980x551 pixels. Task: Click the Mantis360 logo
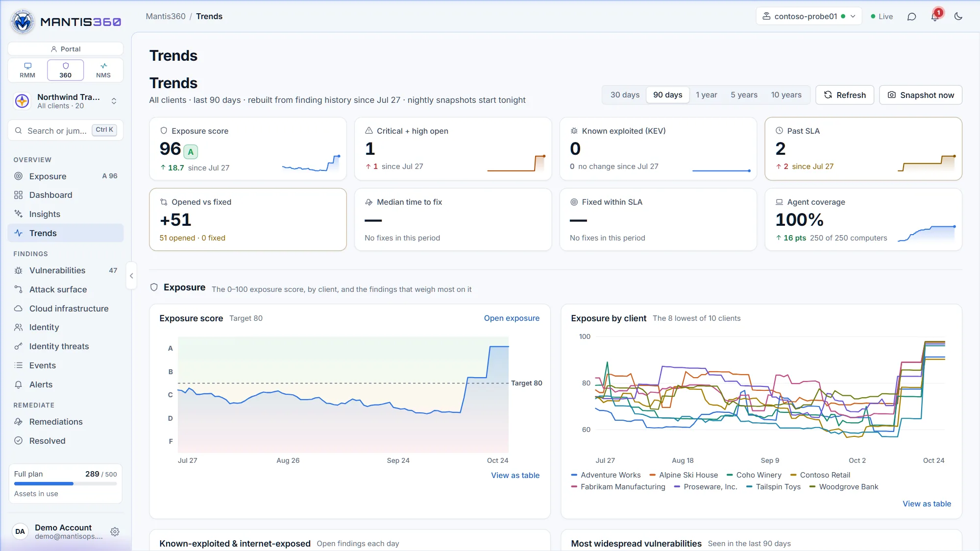coord(66,22)
